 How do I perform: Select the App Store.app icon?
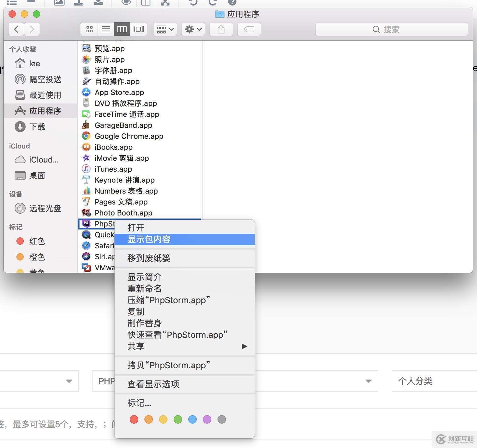87,92
